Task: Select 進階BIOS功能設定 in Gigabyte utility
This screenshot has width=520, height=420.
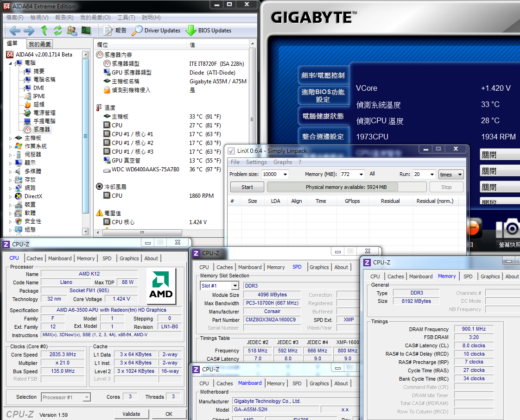Action: click(x=323, y=96)
